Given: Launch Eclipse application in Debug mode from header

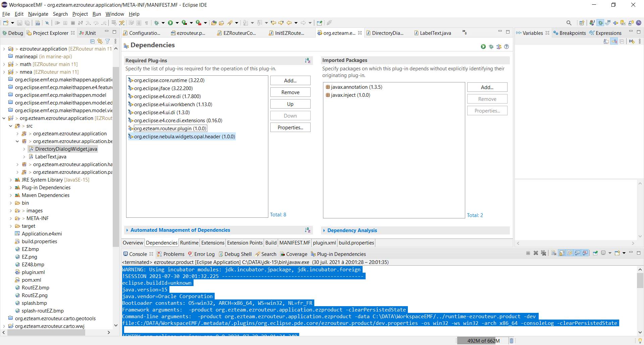Looking at the screenshot, I should (491, 47).
